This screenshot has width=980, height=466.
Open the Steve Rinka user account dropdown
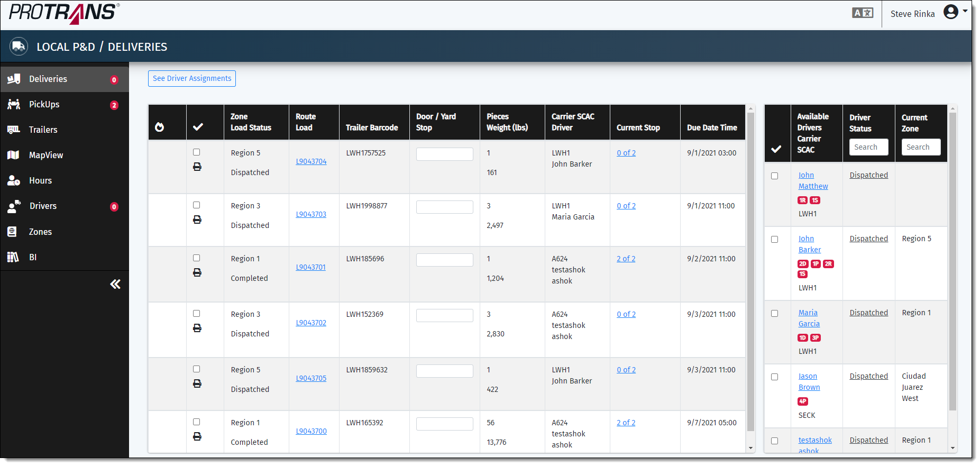955,12
